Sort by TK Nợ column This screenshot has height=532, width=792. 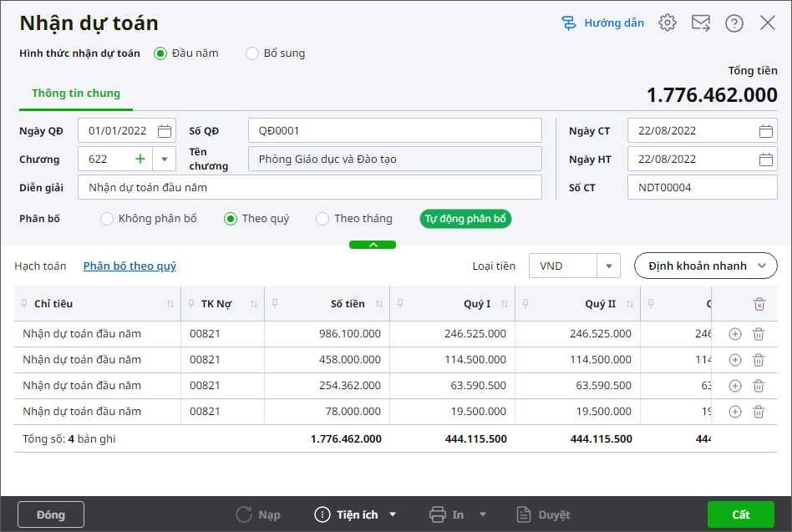tap(254, 304)
